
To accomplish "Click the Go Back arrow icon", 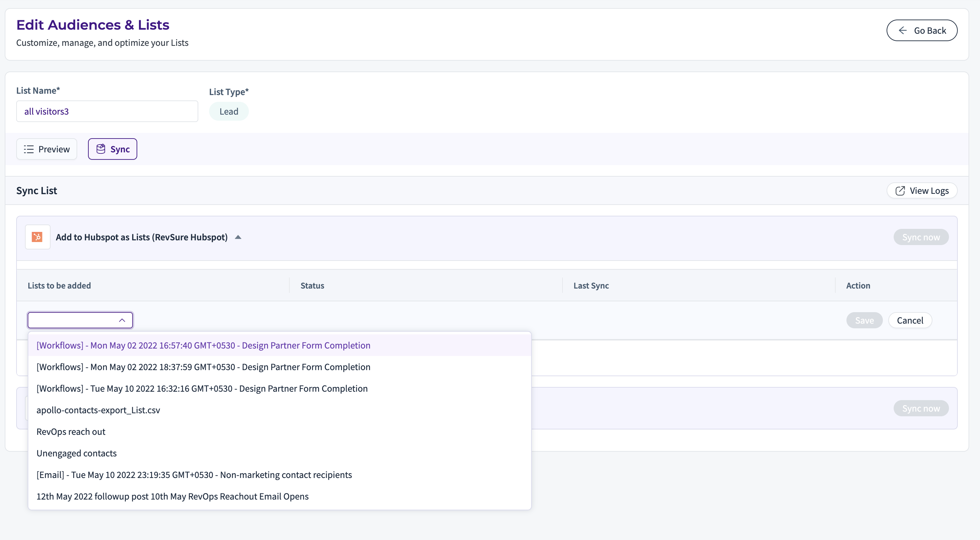I will (902, 30).
